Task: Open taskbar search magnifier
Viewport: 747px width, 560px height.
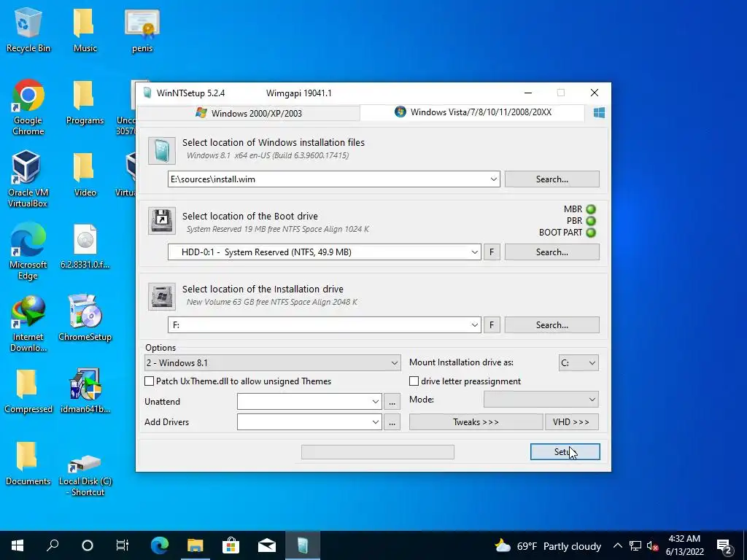Action: point(53,545)
